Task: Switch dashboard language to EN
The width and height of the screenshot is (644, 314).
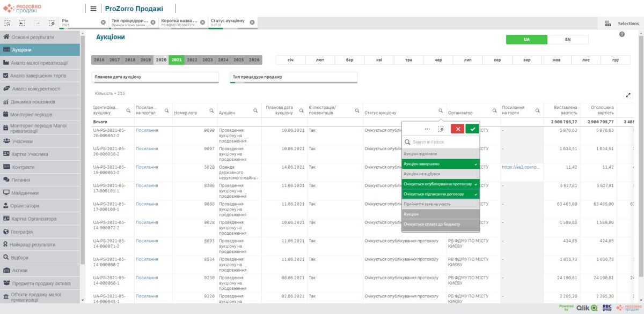Action: [567, 40]
